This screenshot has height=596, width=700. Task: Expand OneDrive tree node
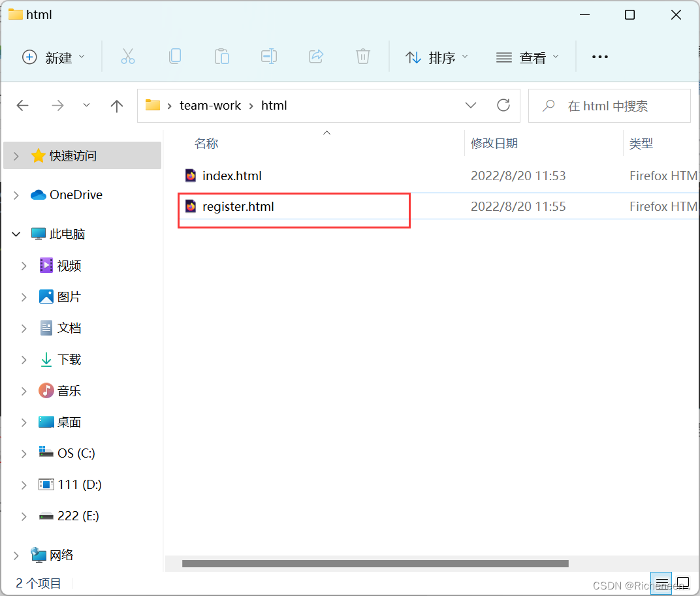click(x=16, y=195)
